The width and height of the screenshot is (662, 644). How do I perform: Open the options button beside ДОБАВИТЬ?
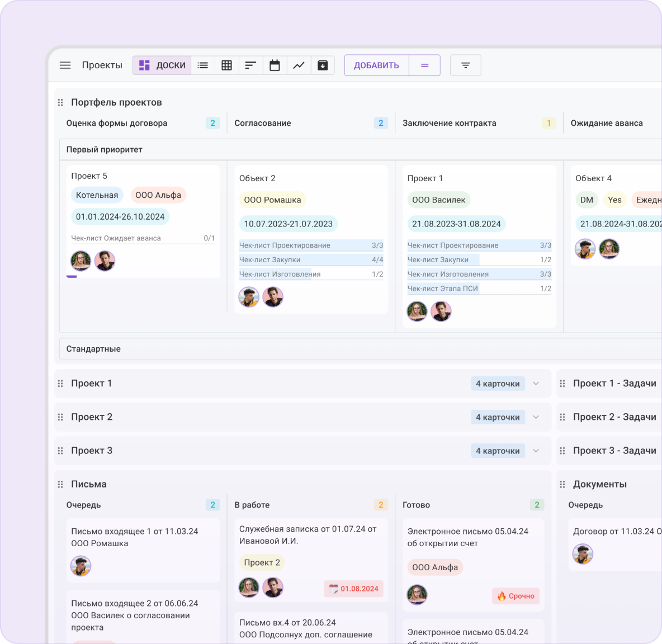[424, 65]
